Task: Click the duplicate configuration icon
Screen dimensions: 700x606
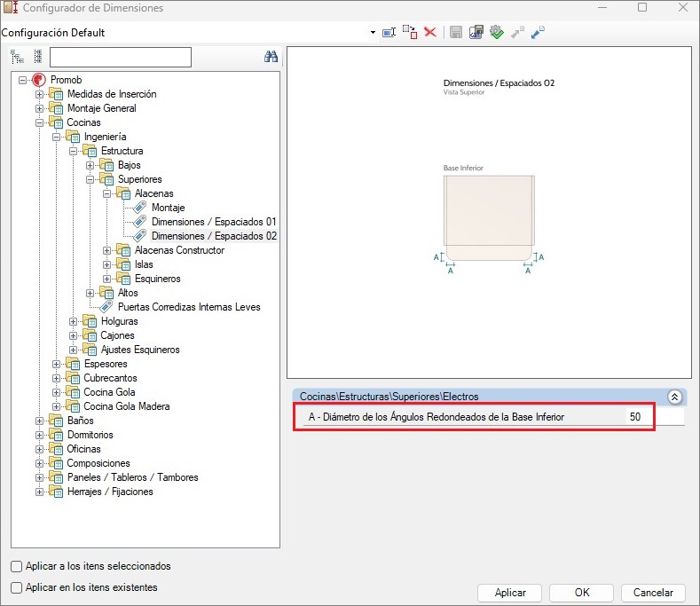Action: coord(409,32)
